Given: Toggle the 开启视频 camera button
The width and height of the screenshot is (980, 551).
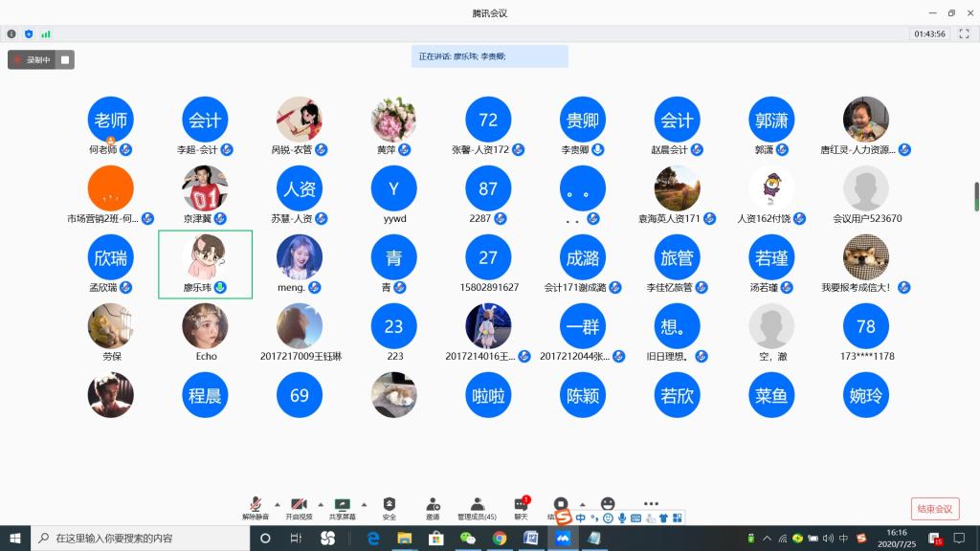Looking at the screenshot, I should pyautogui.click(x=299, y=504).
